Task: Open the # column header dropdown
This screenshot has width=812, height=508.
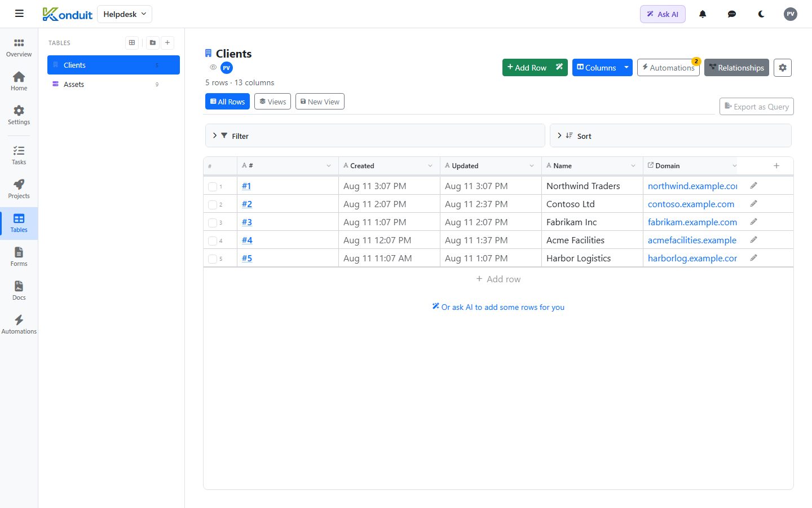Action: tap(329, 165)
